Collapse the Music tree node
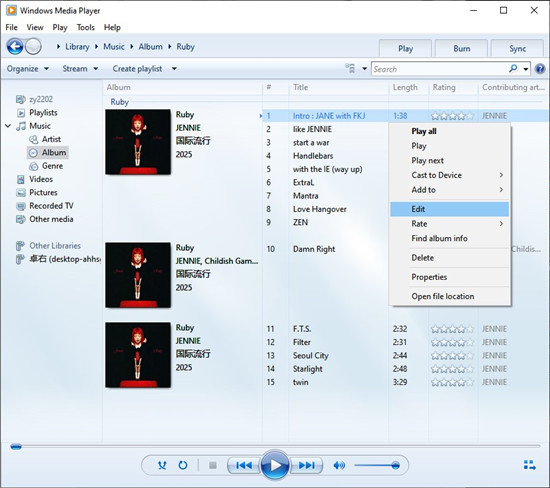This screenshot has width=550, height=488. click(8, 126)
